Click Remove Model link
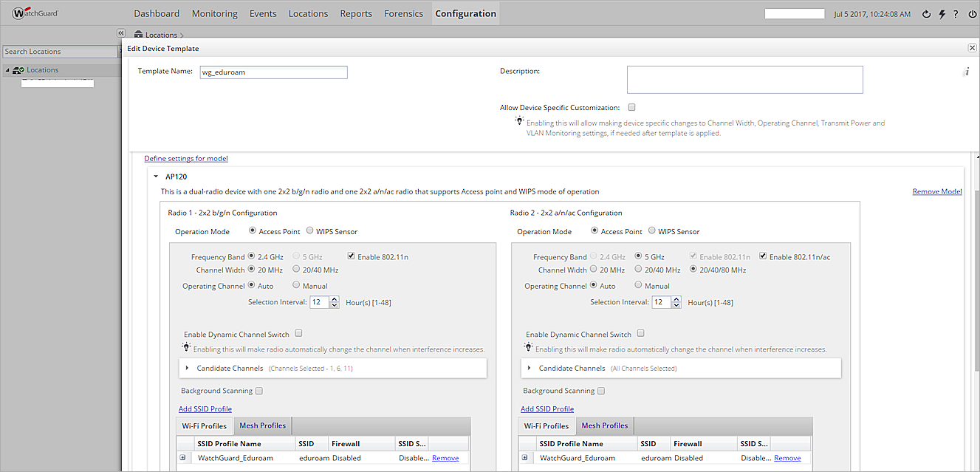Viewport: 980px width, 472px height. [x=936, y=191]
